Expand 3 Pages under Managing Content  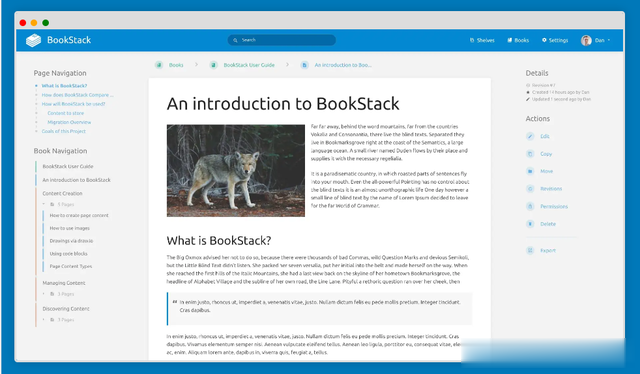point(59,294)
